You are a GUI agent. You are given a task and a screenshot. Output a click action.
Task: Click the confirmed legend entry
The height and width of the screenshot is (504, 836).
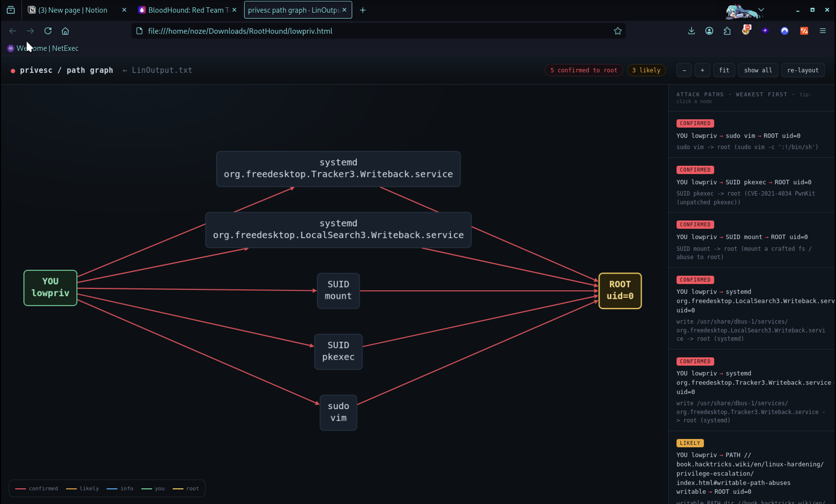coord(37,488)
